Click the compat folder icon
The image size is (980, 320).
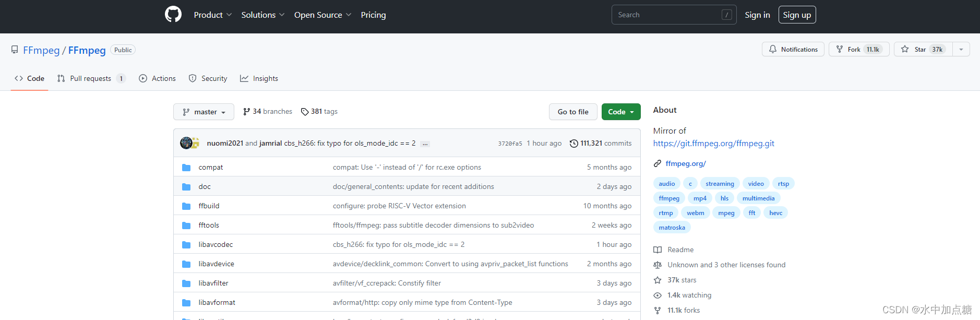(186, 168)
